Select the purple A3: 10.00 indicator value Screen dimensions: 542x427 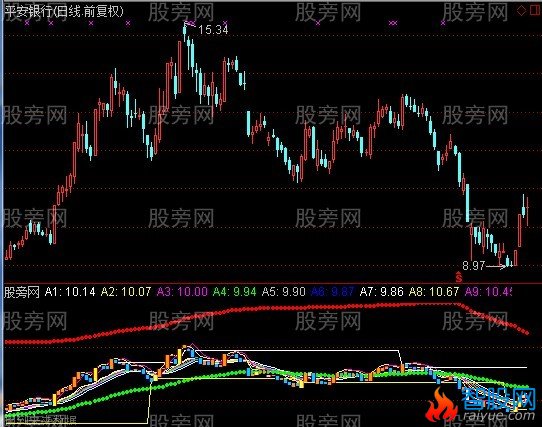click(182, 292)
